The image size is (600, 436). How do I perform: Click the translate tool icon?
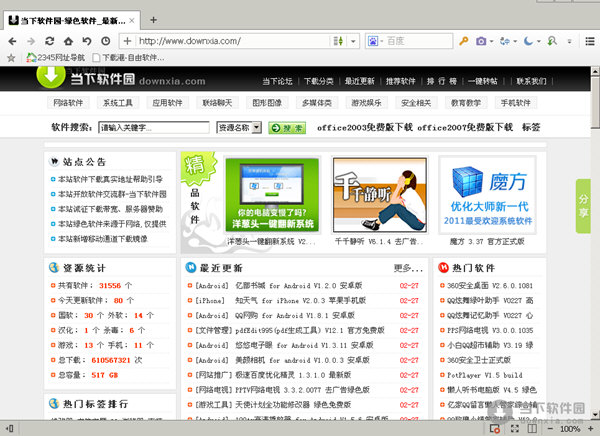505,41
